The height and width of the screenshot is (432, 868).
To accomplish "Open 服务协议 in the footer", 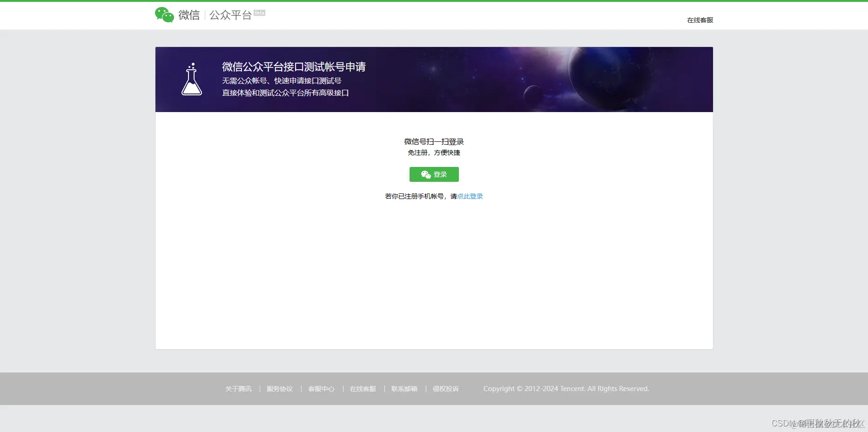I will tap(279, 389).
